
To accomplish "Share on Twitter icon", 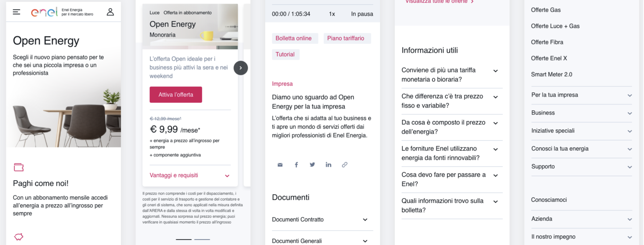I will click(x=312, y=165).
